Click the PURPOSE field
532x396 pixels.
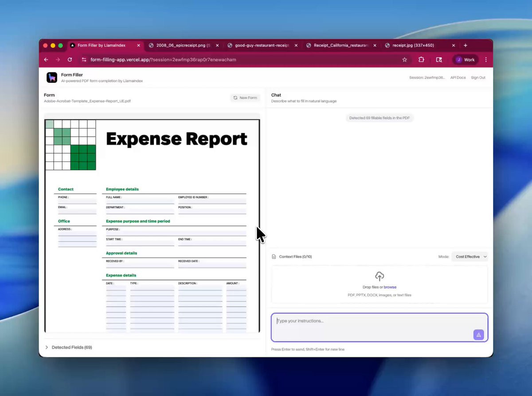[176, 233]
